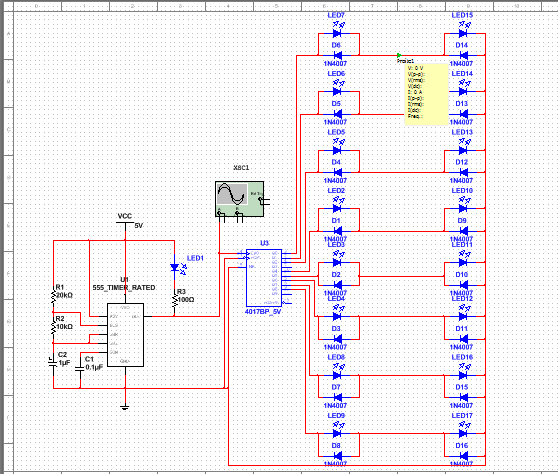Select the R2 10kΩ resistor
The image size is (558, 474).
(54, 327)
